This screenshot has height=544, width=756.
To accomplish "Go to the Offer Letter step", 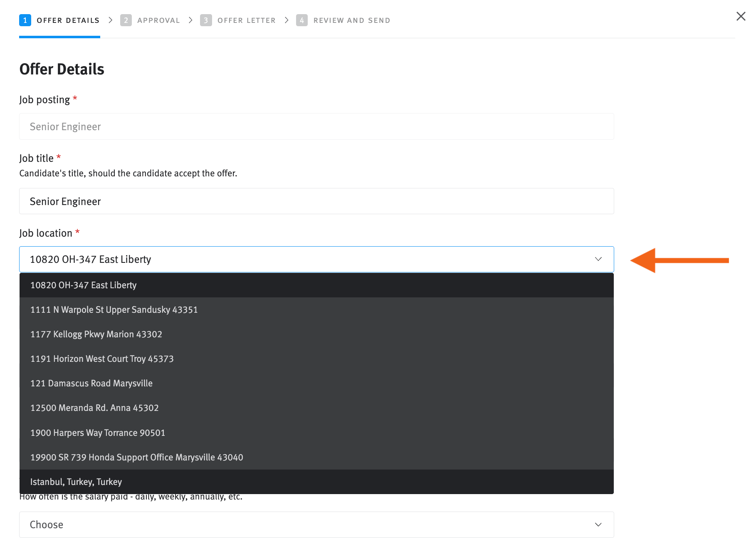I will [x=238, y=20].
